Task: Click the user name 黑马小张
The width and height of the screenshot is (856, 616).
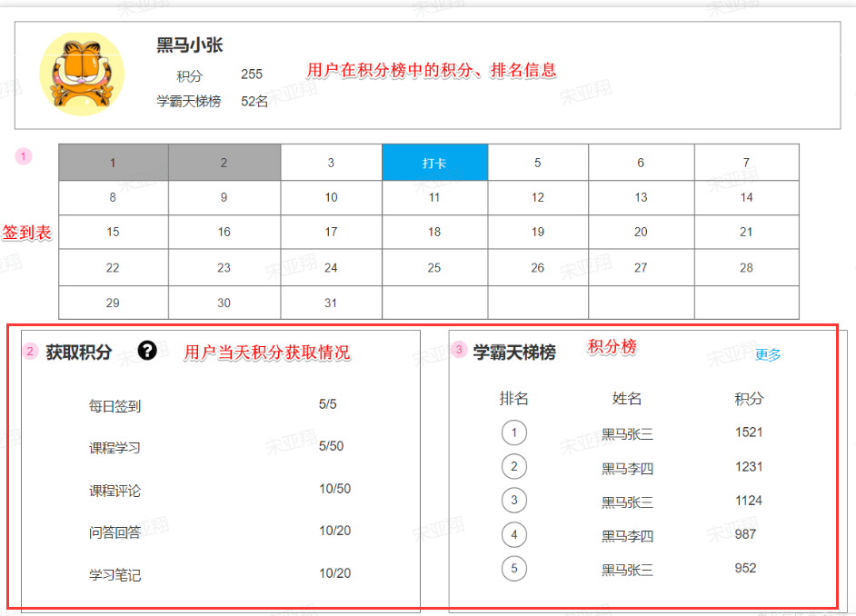Action: (x=189, y=45)
